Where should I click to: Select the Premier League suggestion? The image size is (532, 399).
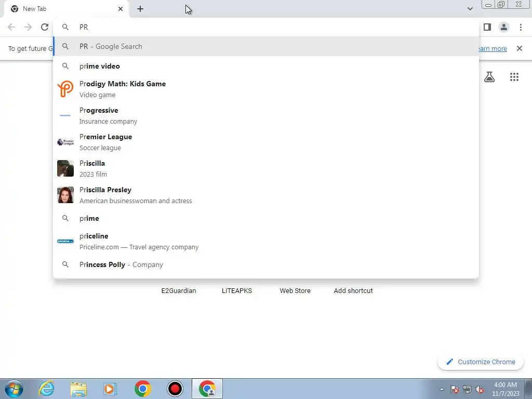pyautogui.click(x=266, y=142)
